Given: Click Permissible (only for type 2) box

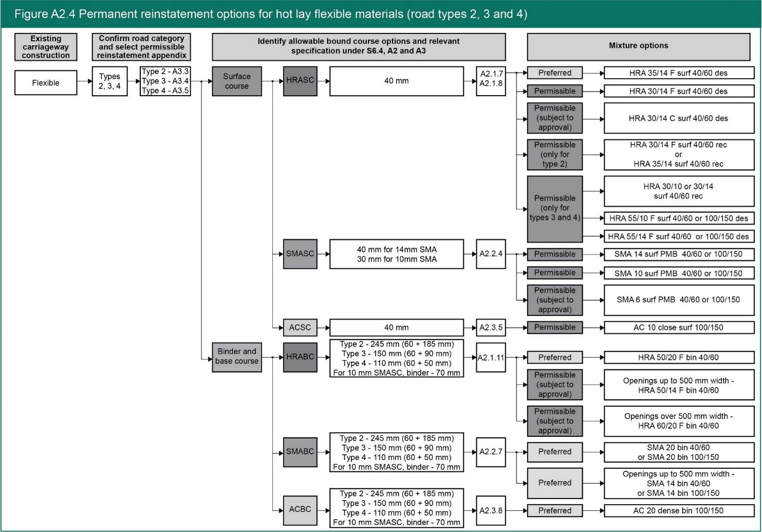Looking at the screenshot, I should [x=554, y=155].
